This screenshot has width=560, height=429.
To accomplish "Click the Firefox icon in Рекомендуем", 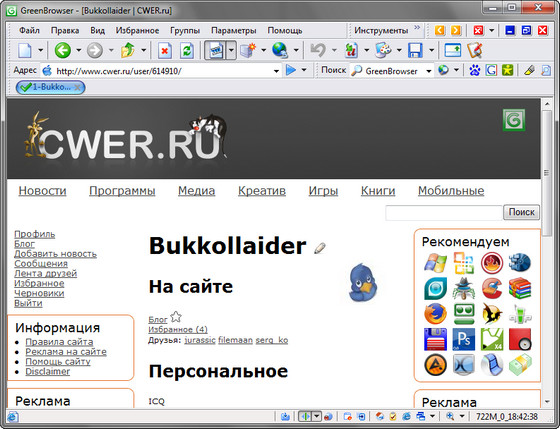I will pyautogui.click(x=435, y=314).
